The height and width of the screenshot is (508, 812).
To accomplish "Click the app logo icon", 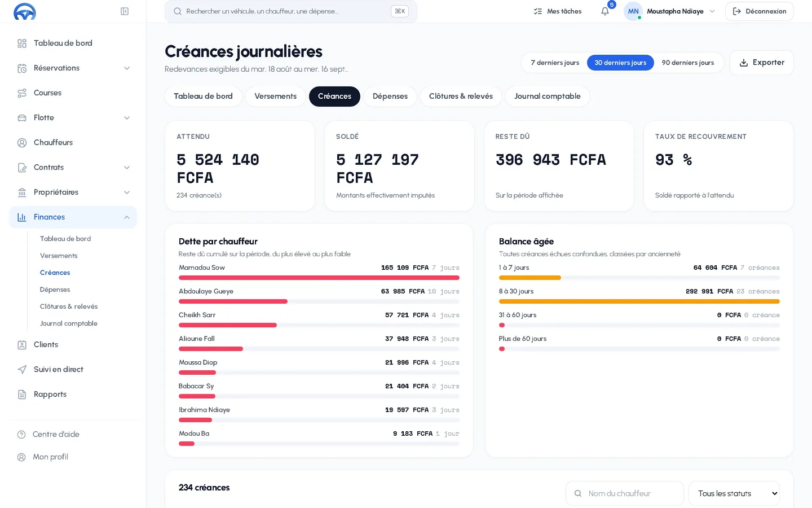I will click(x=25, y=11).
